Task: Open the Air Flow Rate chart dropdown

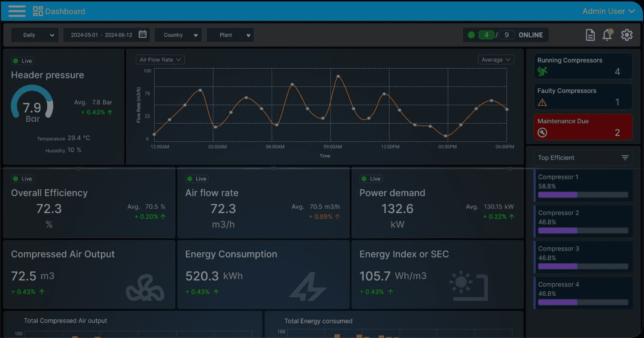Action: (x=160, y=60)
